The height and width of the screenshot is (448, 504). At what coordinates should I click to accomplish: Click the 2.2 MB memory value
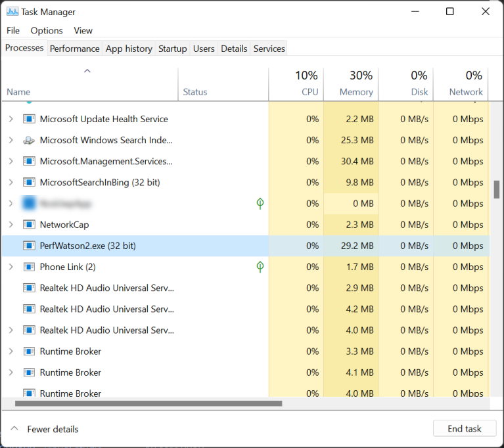pos(359,120)
